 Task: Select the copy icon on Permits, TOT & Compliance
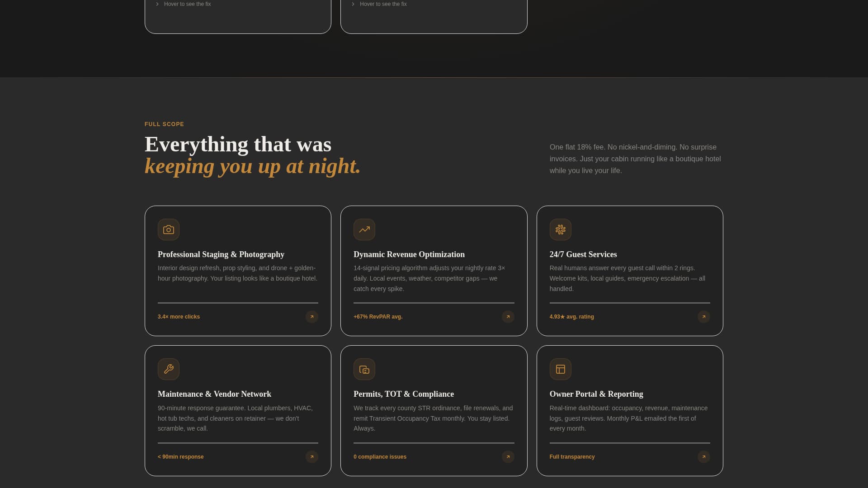pyautogui.click(x=364, y=369)
